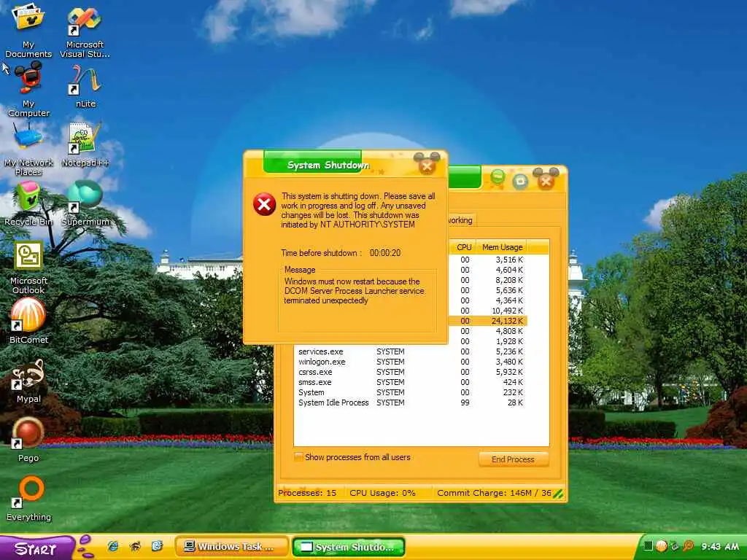Select the System process row
The image size is (747, 560).
tap(410, 392)
